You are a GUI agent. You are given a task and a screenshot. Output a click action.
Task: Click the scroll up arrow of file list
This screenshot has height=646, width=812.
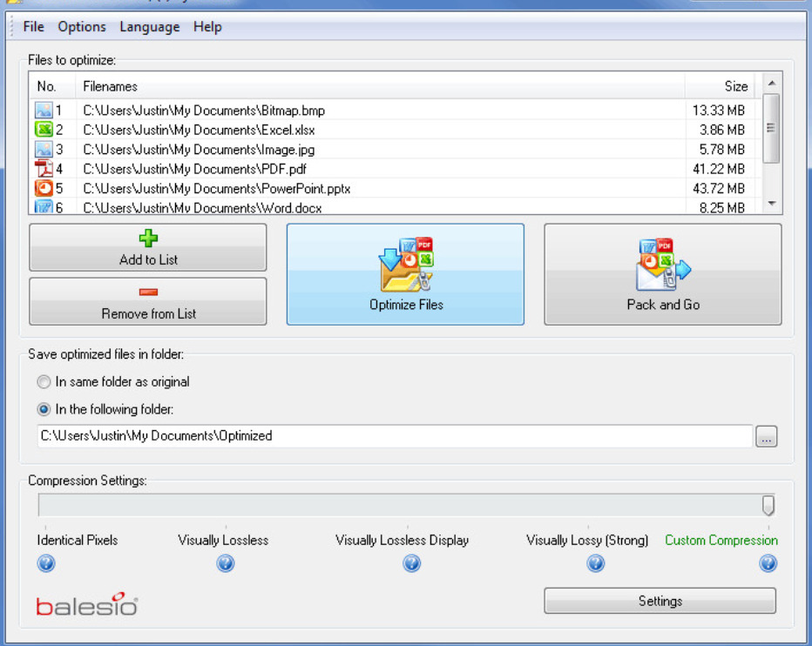click(x=772, y=83)
